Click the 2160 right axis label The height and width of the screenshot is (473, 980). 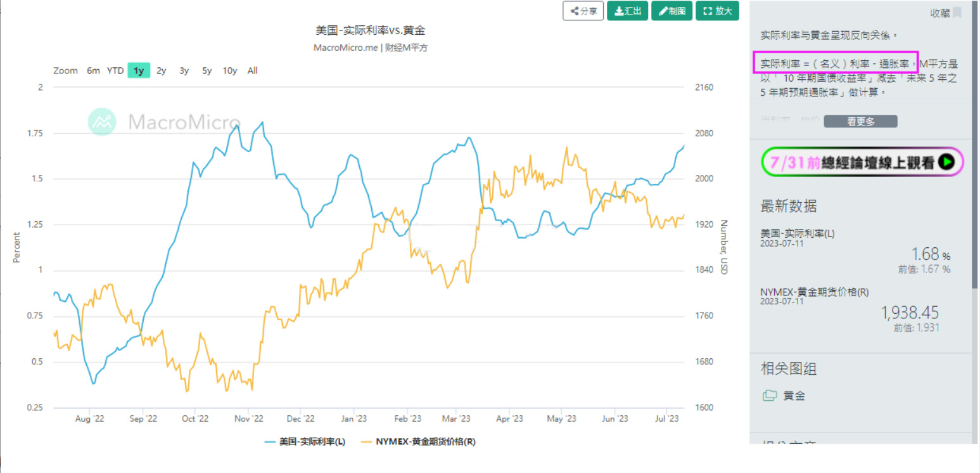[x=704, y=87]
